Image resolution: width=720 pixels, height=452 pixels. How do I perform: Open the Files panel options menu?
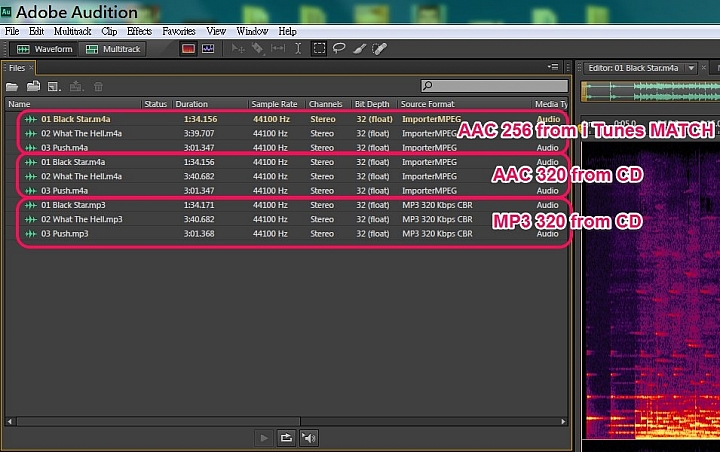click(553, 67)
